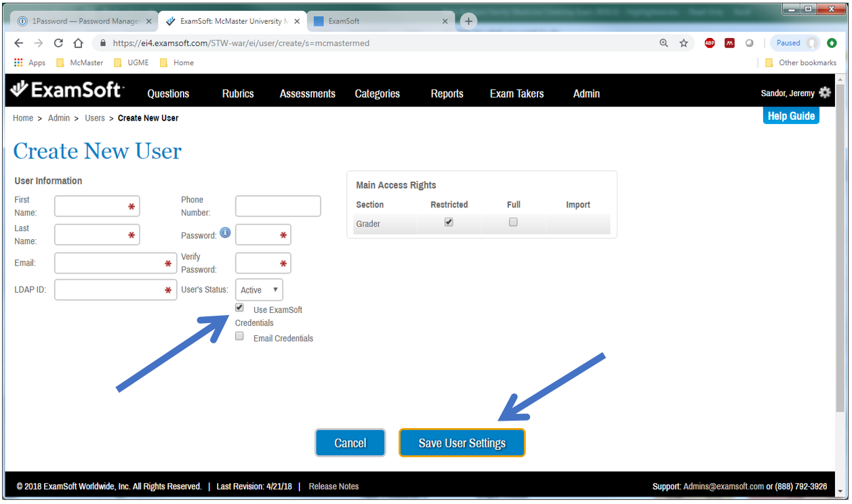Open the AdBlock Plus extension icon

point(710,43)
